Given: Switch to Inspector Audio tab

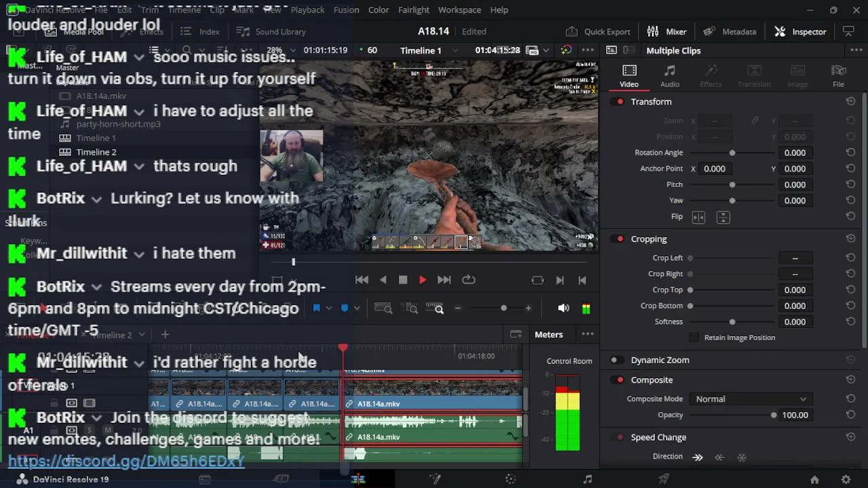Looking at the screenshot, I should coord(670,76).
